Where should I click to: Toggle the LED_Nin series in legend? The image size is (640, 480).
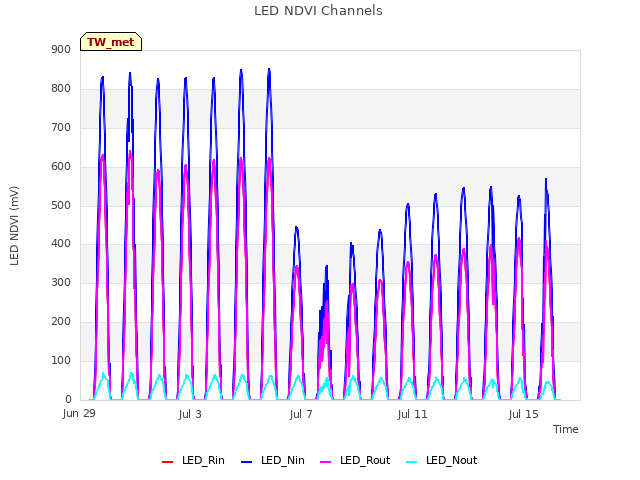coord(273,461)
